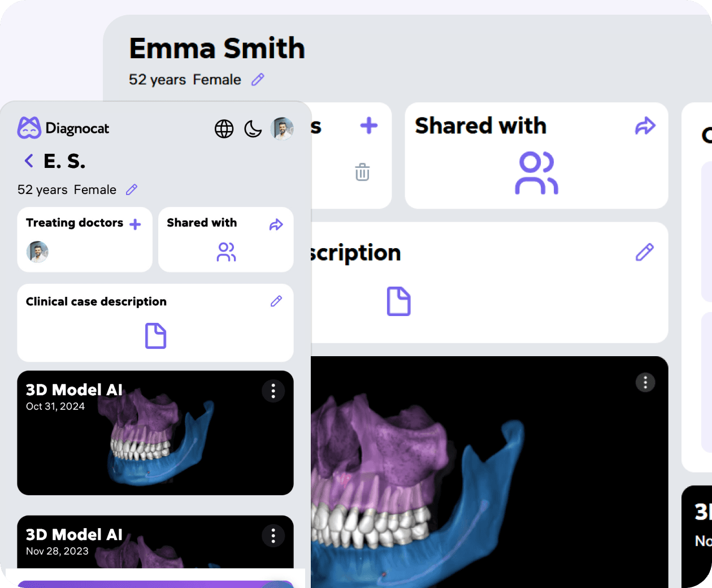Click the Diagnocat logo in mobile panel
The image size is (712, 588).
[63, 128]
